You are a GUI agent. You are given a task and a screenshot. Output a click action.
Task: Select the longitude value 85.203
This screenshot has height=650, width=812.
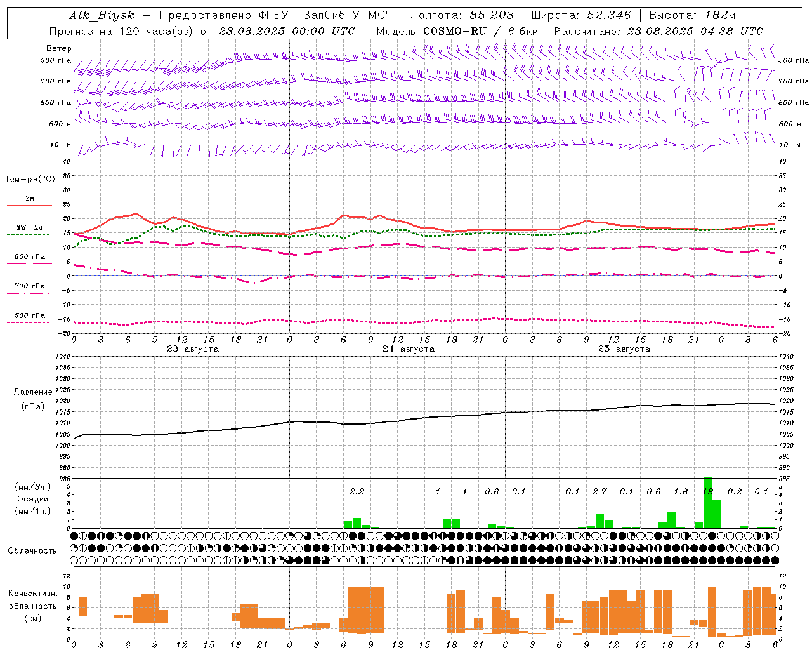[492, 15]
